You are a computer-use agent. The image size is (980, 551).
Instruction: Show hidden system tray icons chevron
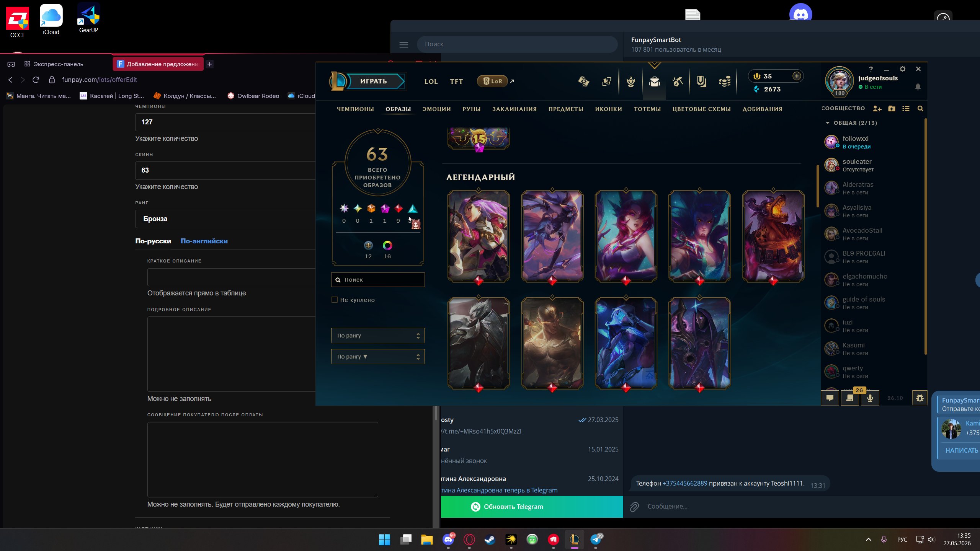[x=869, y=540]
